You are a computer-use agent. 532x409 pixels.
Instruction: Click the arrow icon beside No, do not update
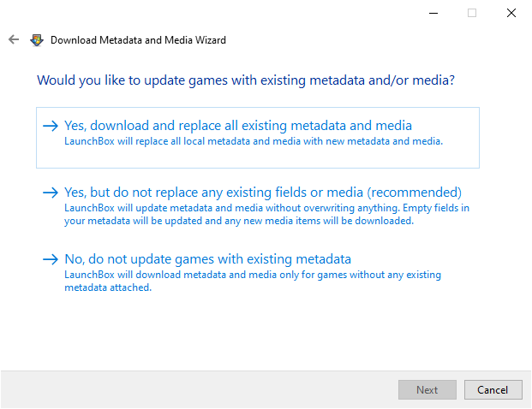point(51,259)
